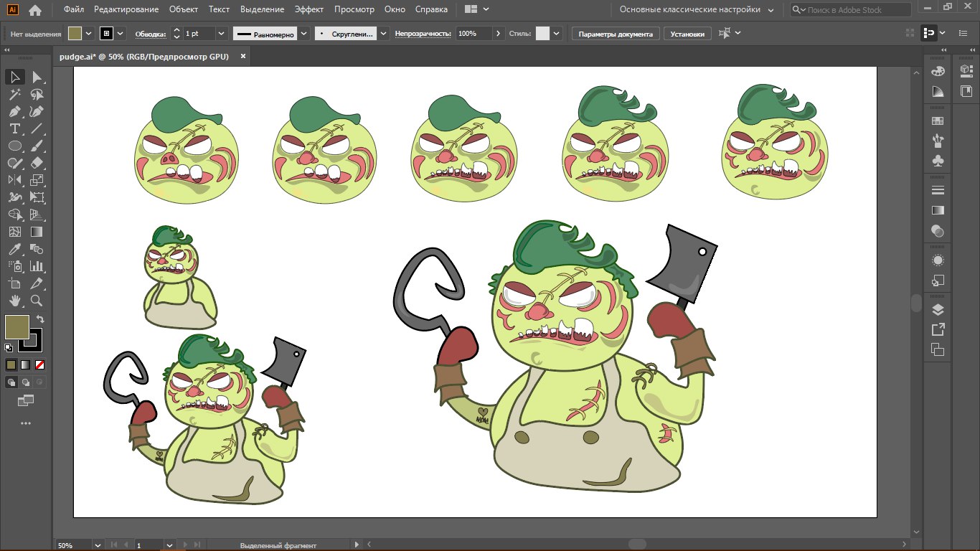Viewport: 980px width, 551px height.
Task: Collapse the tools panel with double arrows
Action: pos(7,50)
